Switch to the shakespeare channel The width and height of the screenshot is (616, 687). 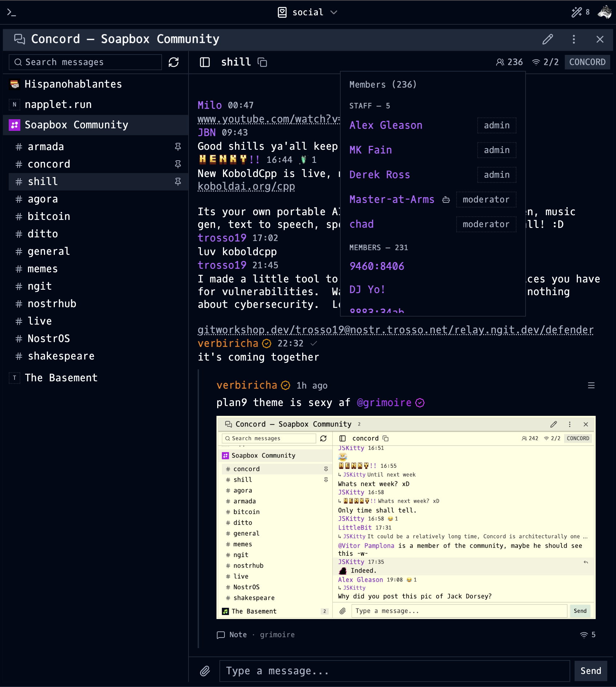click(x=98, y=356)
